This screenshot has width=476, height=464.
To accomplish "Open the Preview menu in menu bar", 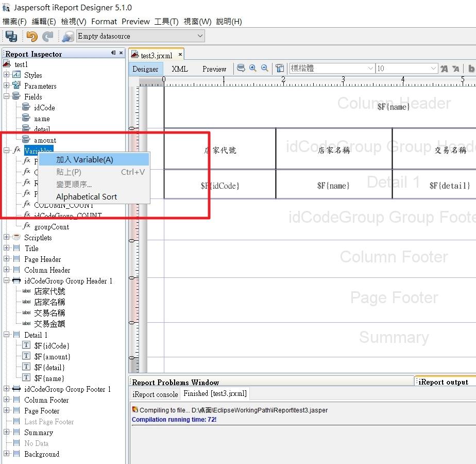I will tap(135, 22).
